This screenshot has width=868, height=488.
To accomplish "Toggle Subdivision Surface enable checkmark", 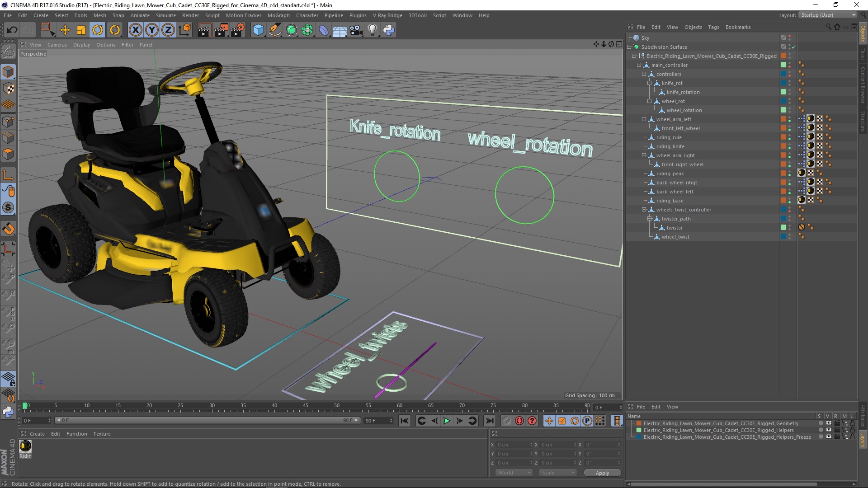I will point(793,47).
